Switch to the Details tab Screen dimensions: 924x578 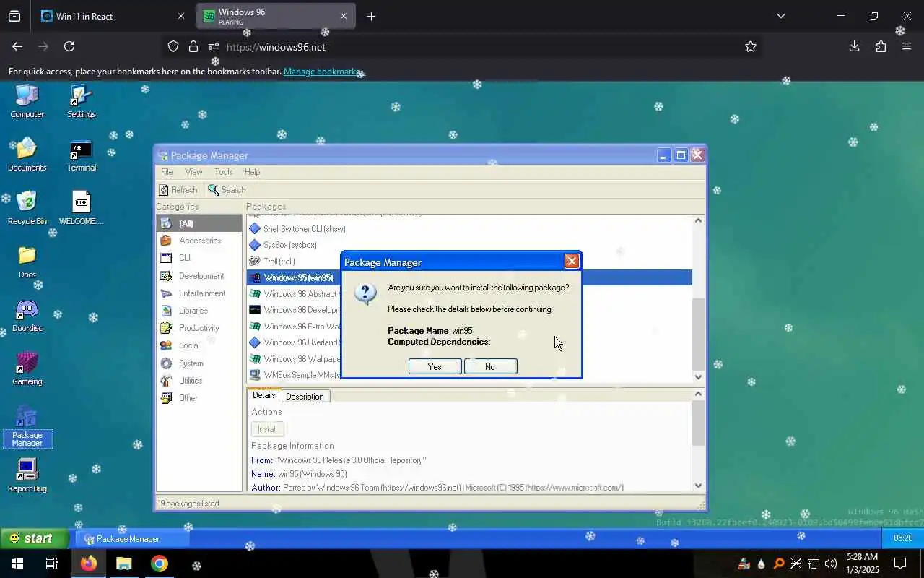[x=263, y=395]
